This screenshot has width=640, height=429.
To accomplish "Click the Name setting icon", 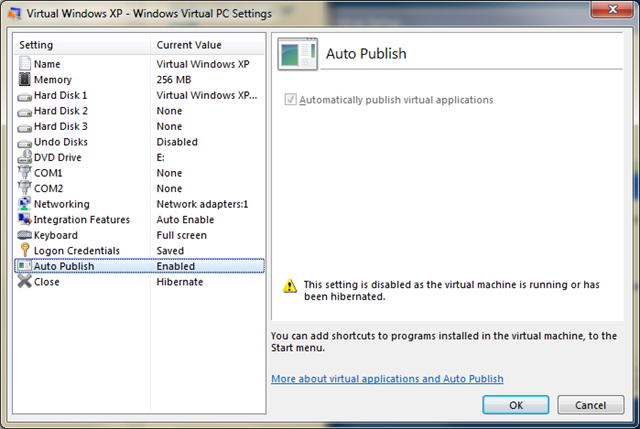I will (x=25, y=64).
